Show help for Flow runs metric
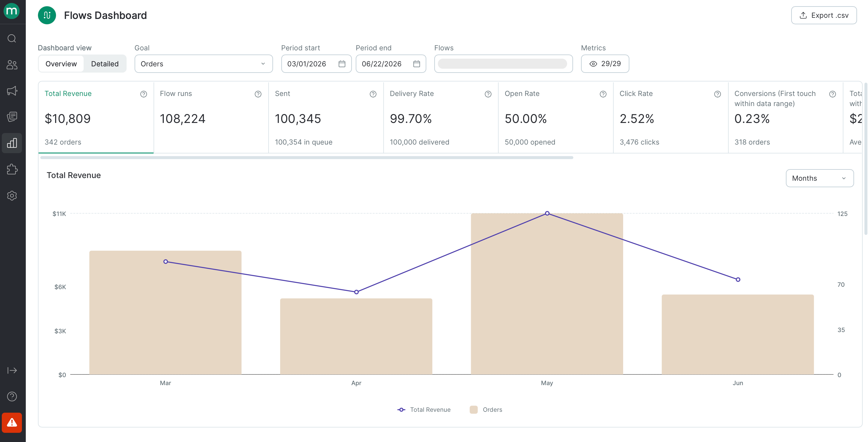This screenshot has width=868, height=442. [x=258, y=94]
